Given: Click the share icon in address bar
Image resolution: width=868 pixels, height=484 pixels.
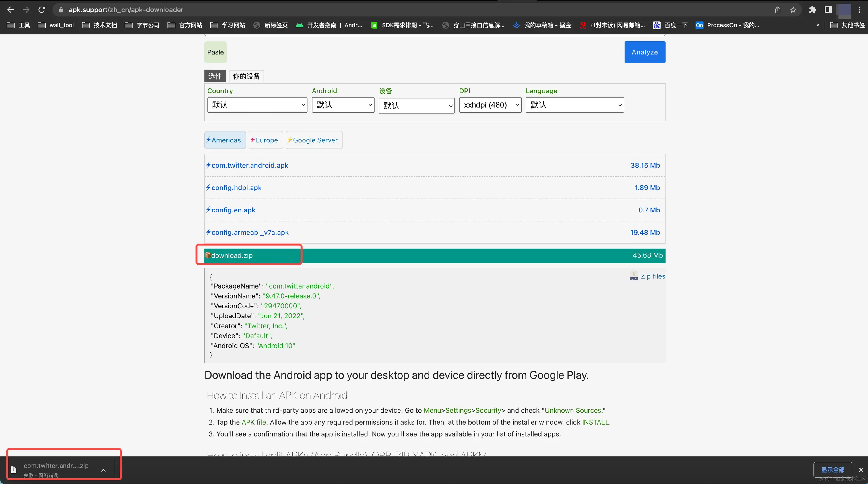Looking at the screenshot, I should (x=777, y=10).
